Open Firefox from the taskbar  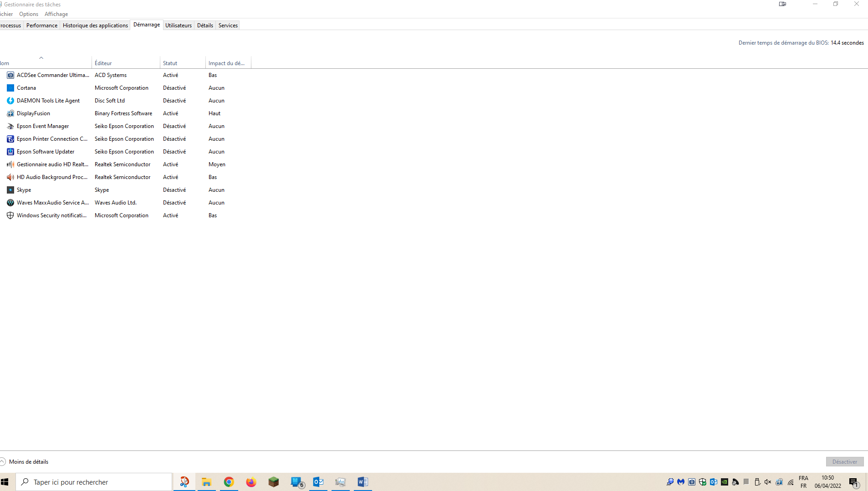pos(251,482)
